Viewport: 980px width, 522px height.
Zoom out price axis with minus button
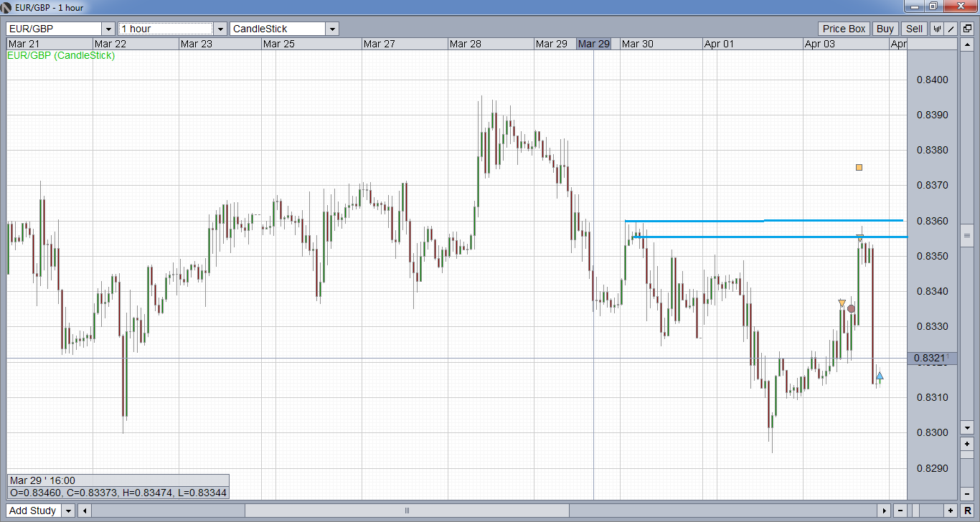click(x=967, y=493)
